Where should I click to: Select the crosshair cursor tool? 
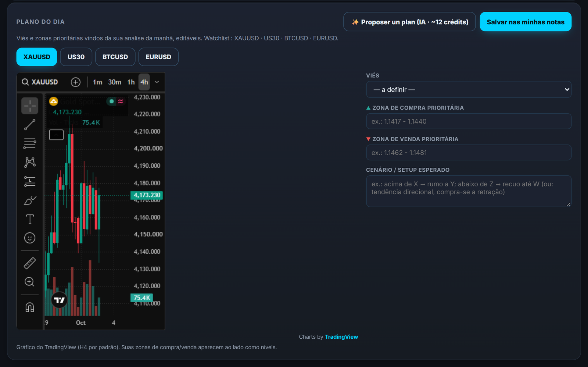point(30,106)
